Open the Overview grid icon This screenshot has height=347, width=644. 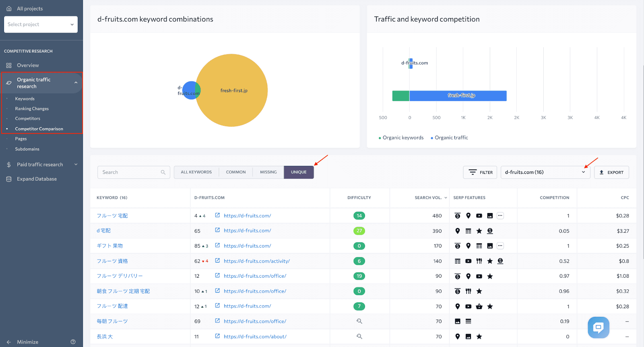[x=9, y=65]
